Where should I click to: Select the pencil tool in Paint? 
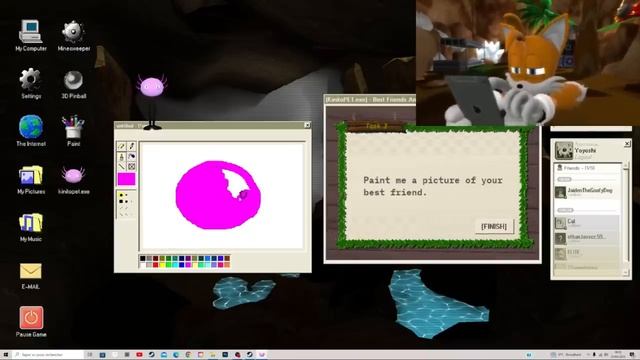(121, 146)
